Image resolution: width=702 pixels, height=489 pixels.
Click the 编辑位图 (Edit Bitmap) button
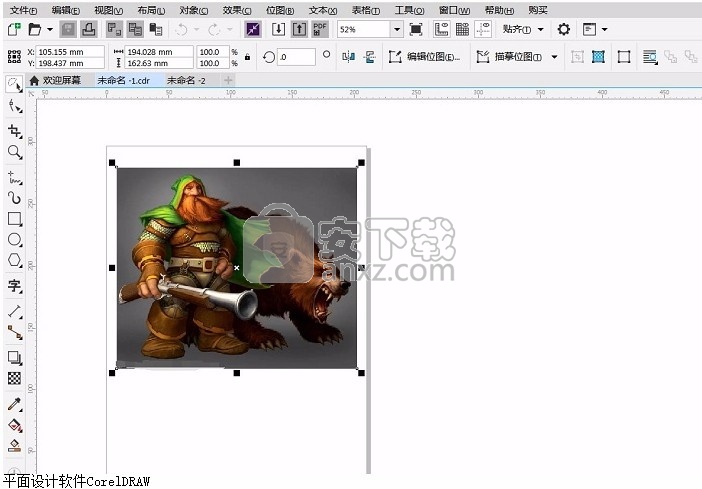pyautogui.click(x=425, y=57)
